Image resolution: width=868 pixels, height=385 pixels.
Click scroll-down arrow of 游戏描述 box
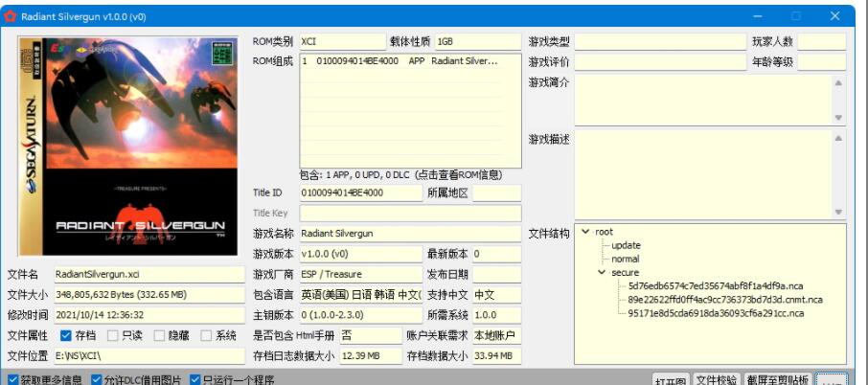[838, 212]
